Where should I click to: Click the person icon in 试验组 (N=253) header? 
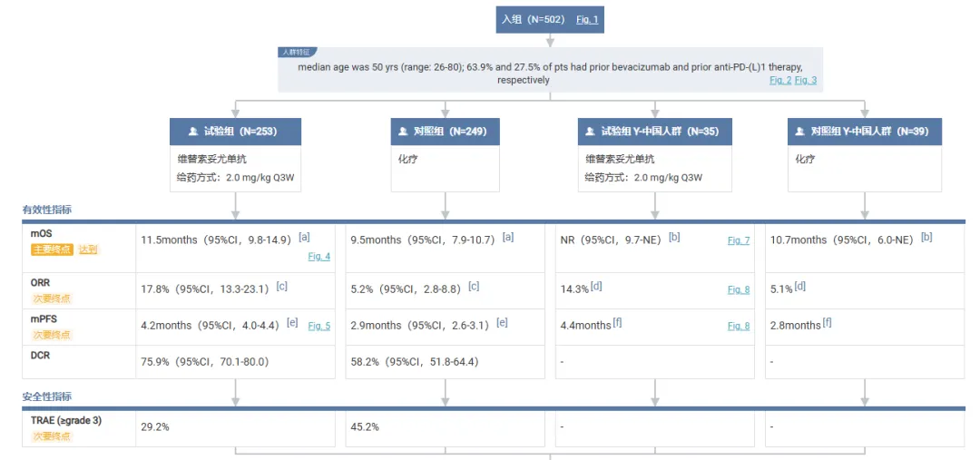193,132
